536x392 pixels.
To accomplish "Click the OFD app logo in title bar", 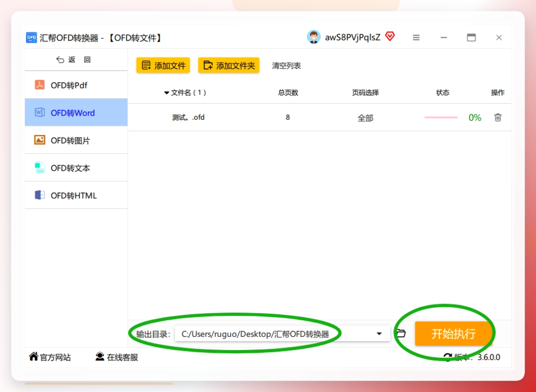I will [x=31, y=37].
